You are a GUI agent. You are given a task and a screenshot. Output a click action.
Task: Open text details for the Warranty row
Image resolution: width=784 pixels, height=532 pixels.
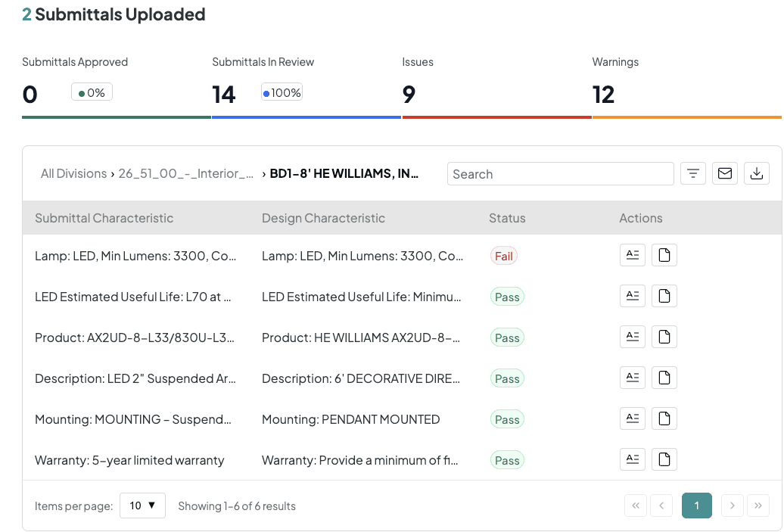633,459
